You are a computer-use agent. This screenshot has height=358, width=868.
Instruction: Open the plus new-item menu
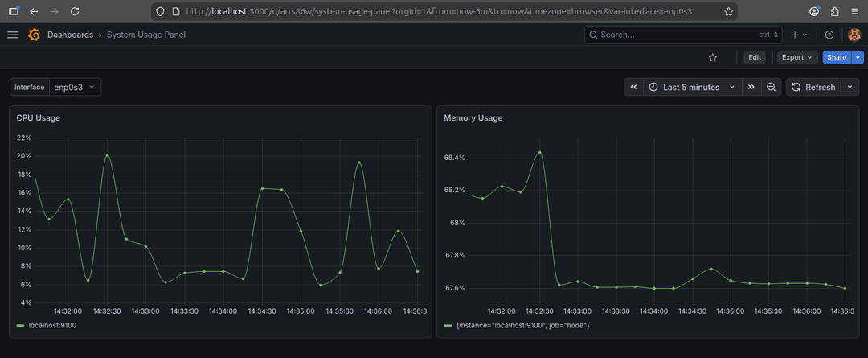pos(799,35)
